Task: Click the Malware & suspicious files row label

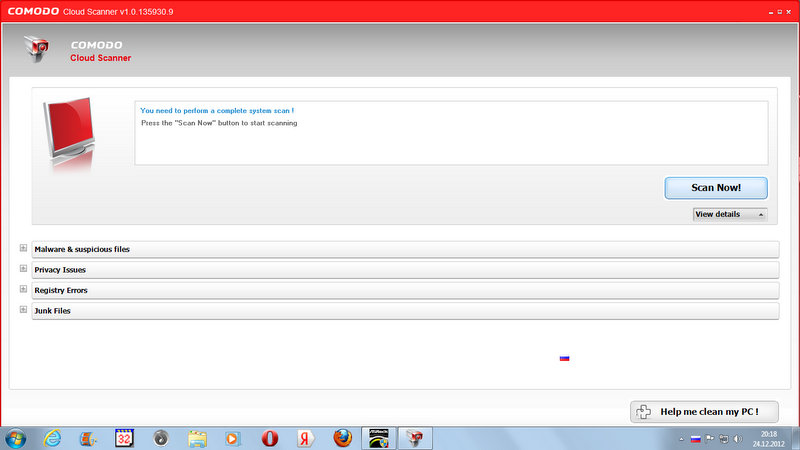Action: tap(82, 249)
